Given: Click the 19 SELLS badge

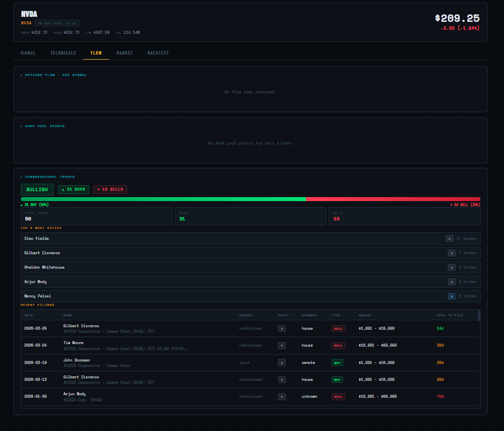Looking at the screenshot, I should pos(110,190).
